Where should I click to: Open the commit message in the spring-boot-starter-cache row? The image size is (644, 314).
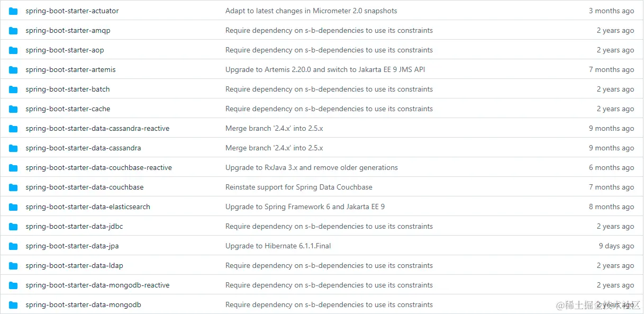click(x=329, y=109)
